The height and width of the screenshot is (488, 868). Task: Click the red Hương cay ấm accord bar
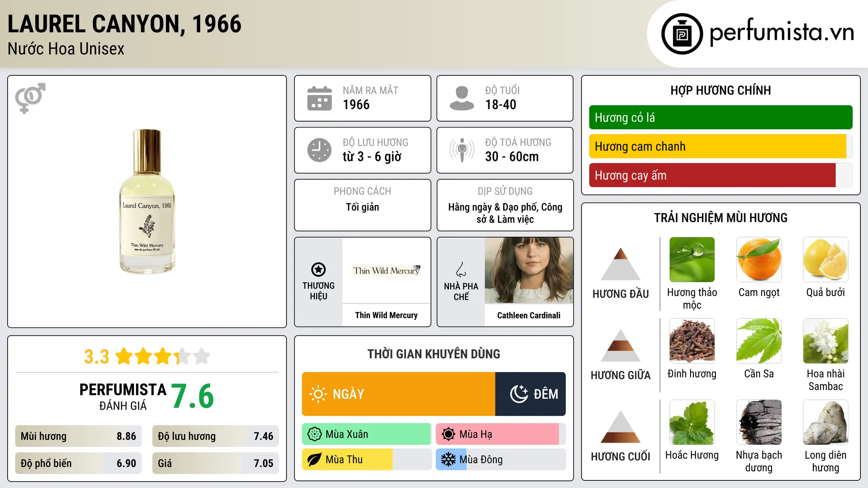point(712,175)
